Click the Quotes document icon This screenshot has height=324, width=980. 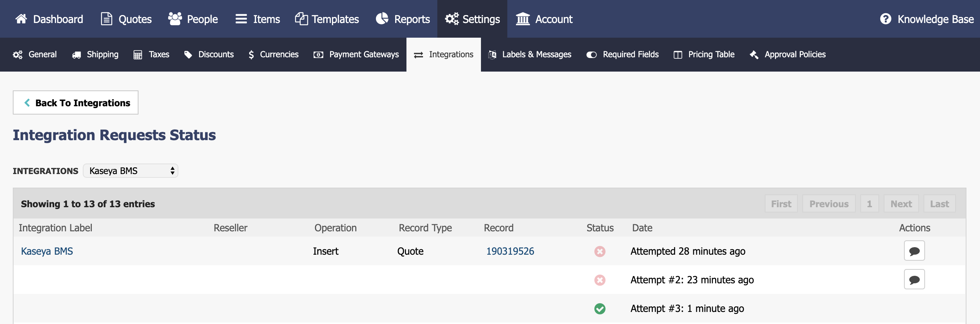[x=106, y=19]
